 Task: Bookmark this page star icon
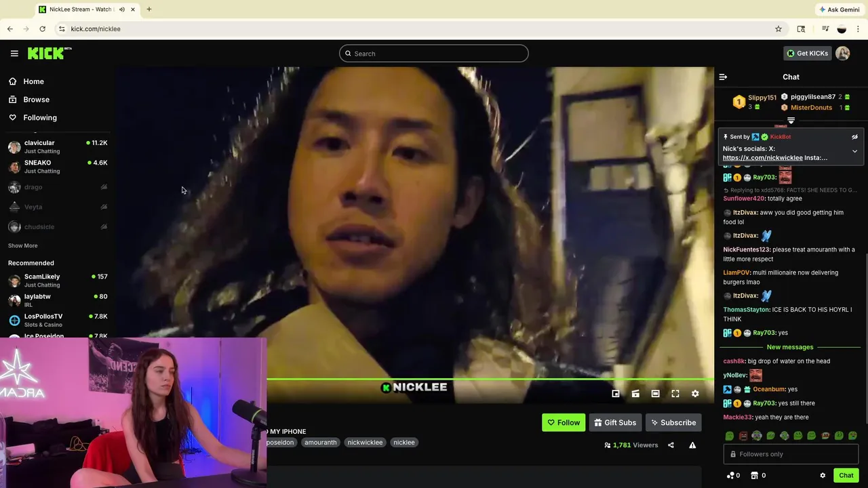point(778,29)
